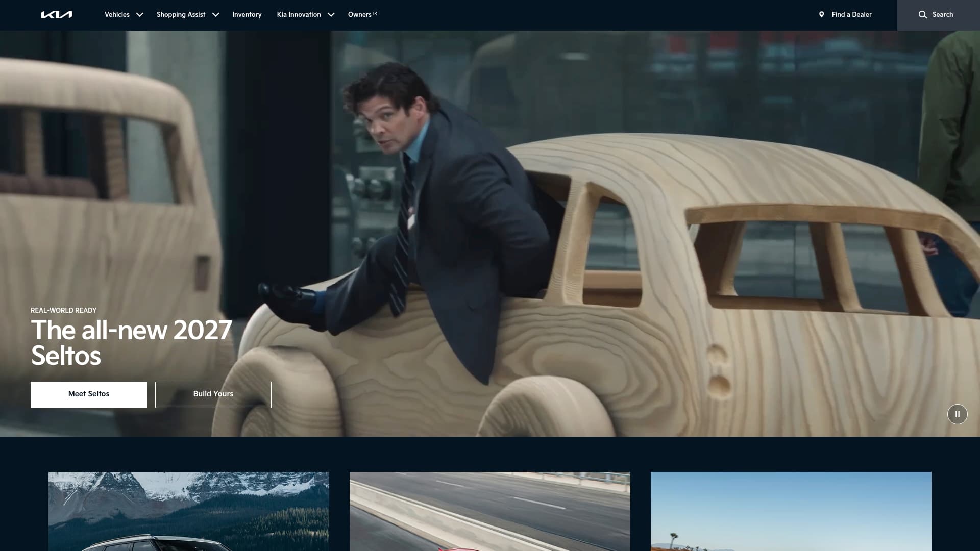Click the 'REAL-WORLD READY' label
The width and height of the screenshot is (980, 551).
click(64, 310)
